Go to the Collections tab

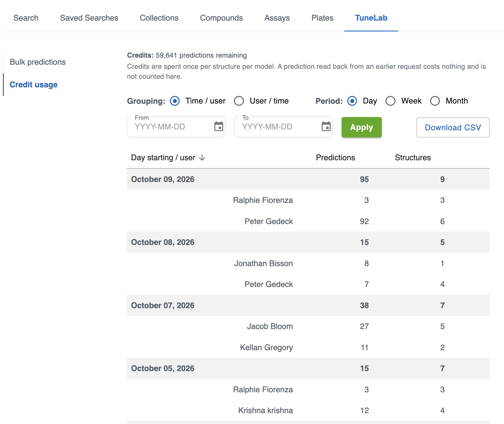[159, 18]
